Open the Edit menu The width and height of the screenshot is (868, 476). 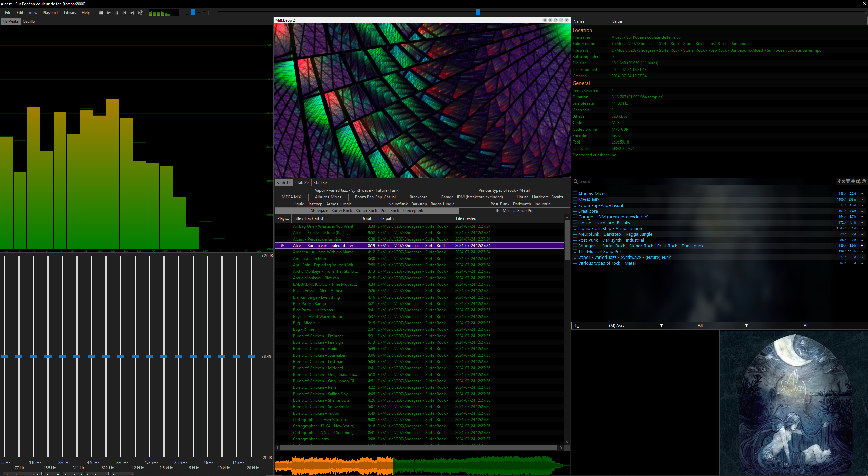(20, 13)
